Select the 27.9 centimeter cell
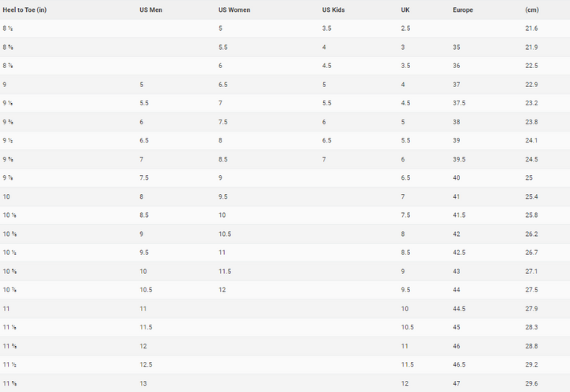The image size is (570, 392). (x=531, y=309)
